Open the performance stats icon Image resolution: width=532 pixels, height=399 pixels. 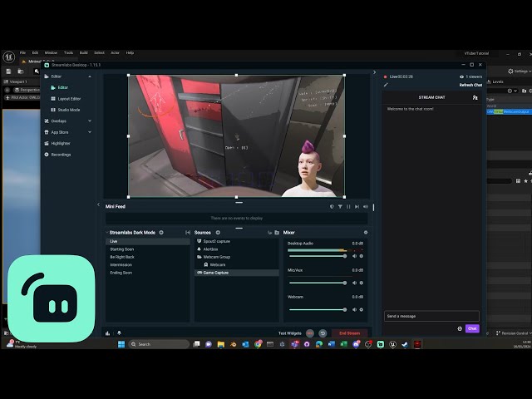coord(107,333)
